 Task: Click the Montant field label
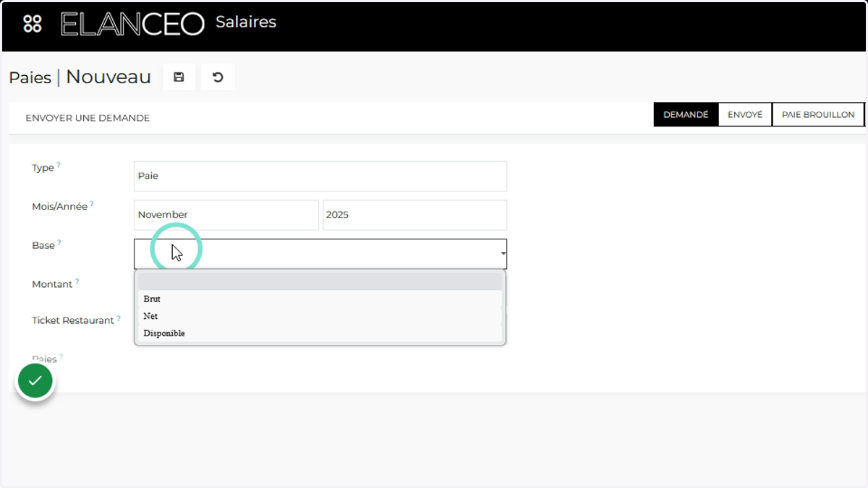[52, 285]
